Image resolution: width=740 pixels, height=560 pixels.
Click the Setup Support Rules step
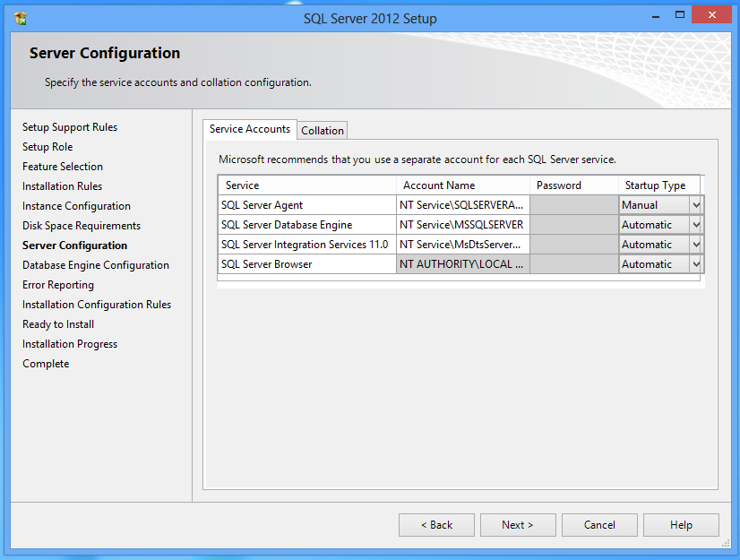(70, 127)
